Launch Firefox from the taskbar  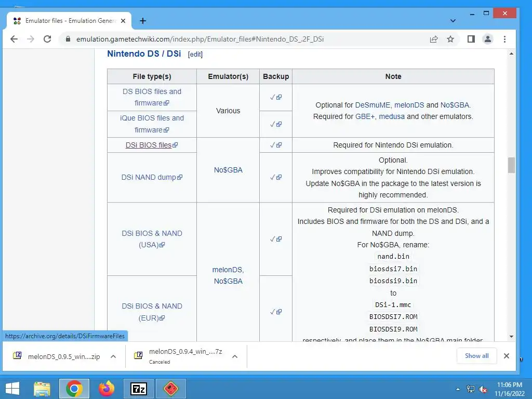(107, 389)
